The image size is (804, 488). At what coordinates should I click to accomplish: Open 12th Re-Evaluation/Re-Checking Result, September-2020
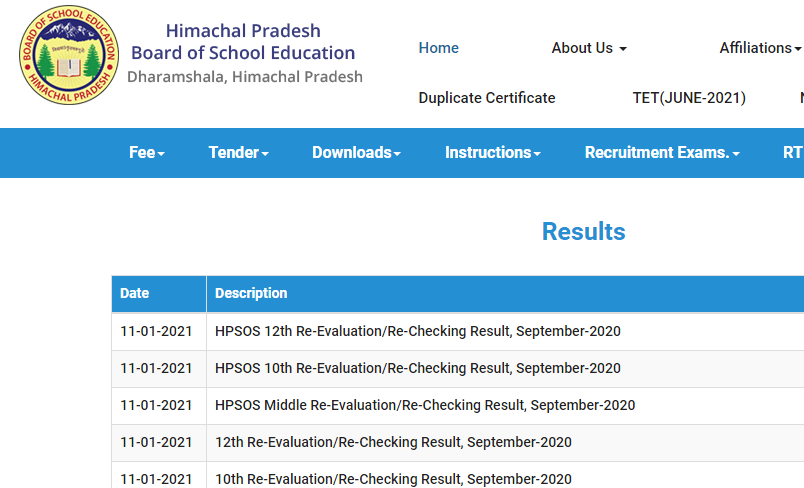point(393,442)
